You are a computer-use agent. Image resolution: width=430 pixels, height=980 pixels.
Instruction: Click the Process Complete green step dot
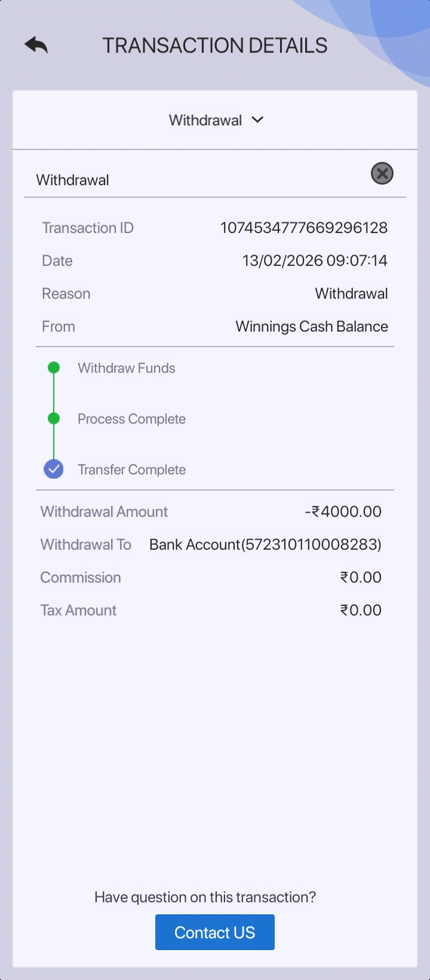tap(54, 418)
